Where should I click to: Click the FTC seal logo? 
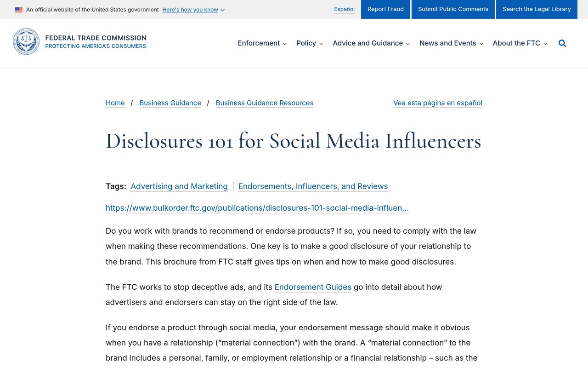point(26,41)
